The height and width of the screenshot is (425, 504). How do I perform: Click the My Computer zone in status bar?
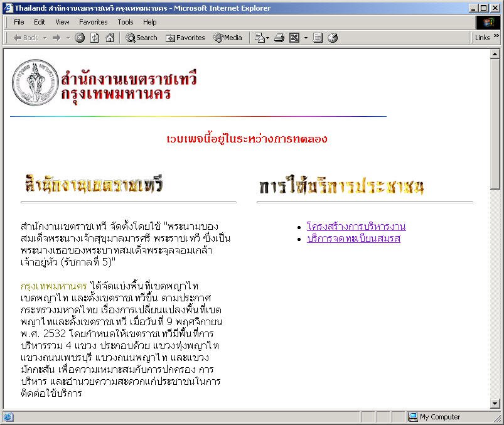click(439, 417)
